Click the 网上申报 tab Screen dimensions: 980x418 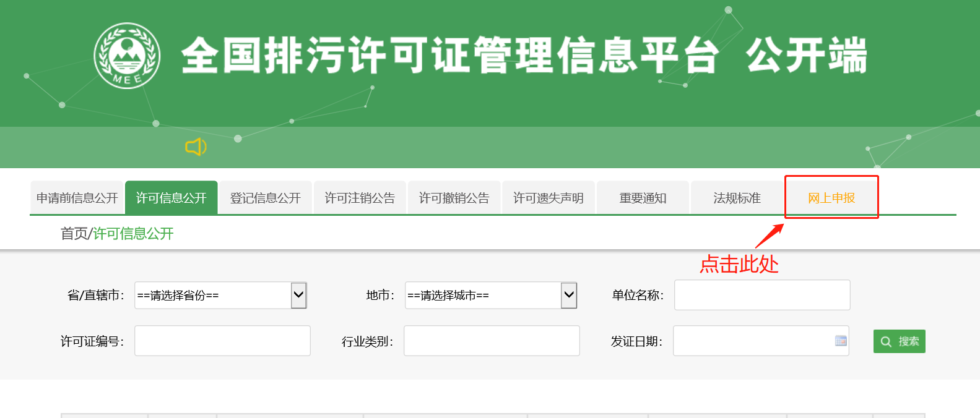831,198
